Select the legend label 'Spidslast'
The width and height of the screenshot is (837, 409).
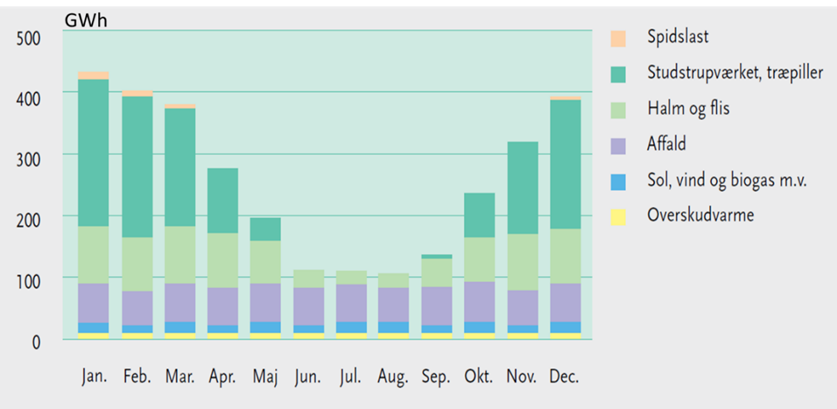point(677,38)
